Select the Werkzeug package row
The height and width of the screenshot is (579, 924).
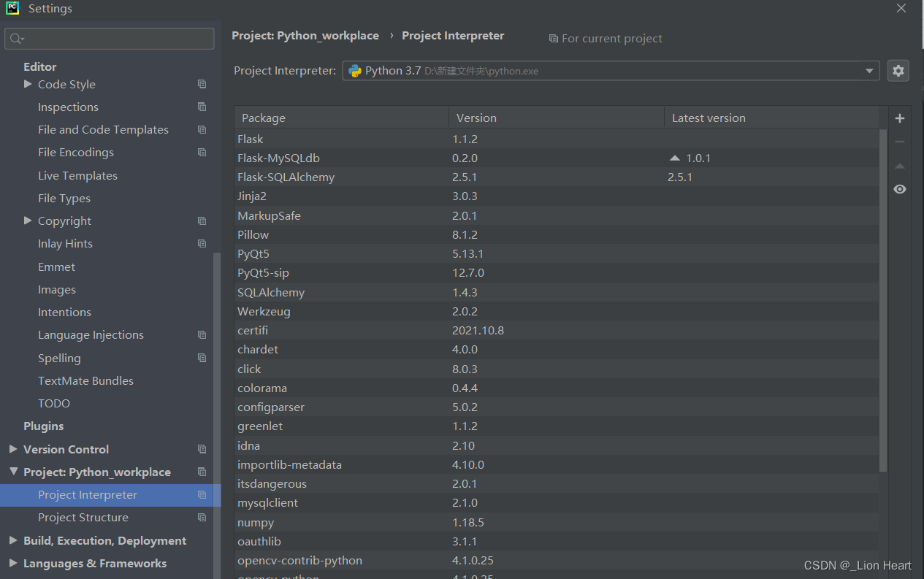pyautogui.click(x=557, y=311)
